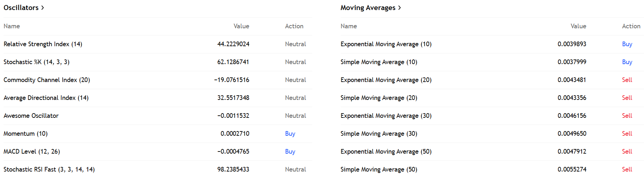Select Stochastic RSI Fast indicator name
This screenshot has width=644, height=178.
tap(49, 169)
